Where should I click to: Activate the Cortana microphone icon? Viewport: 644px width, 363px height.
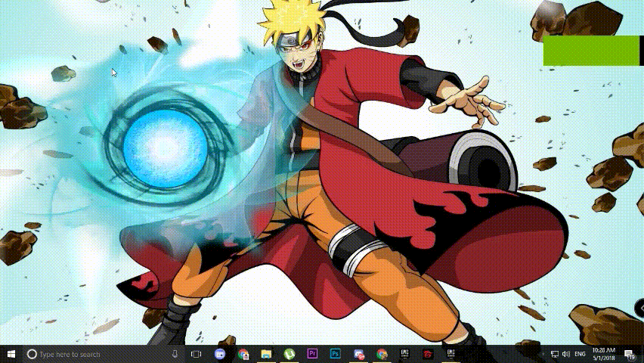(175, 354)
